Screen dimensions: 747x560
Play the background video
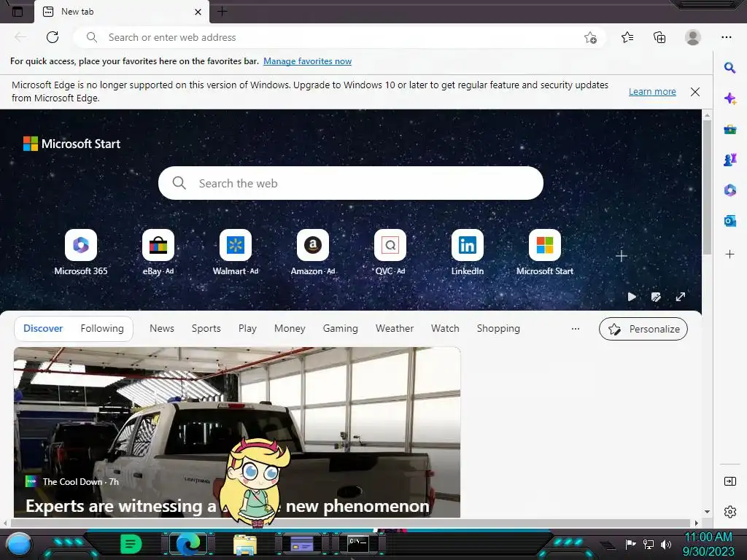pyautogui.click(x=632, y=297)
